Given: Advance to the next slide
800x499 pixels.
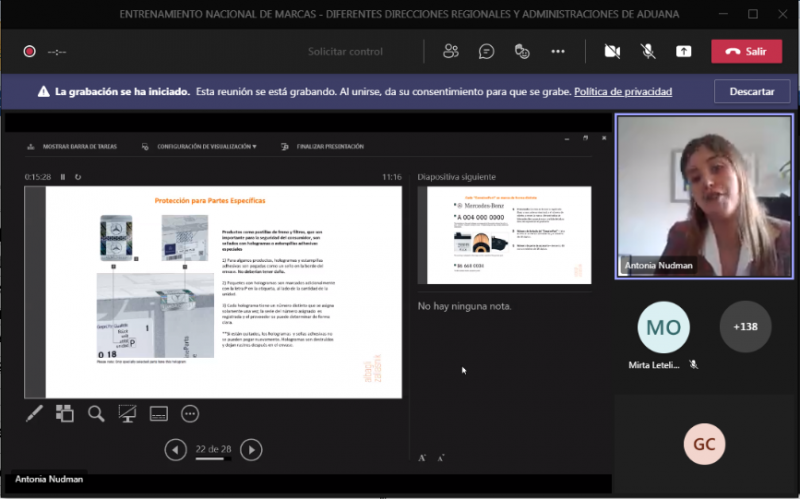Looking at the screenshot, I should click(251, 450).
